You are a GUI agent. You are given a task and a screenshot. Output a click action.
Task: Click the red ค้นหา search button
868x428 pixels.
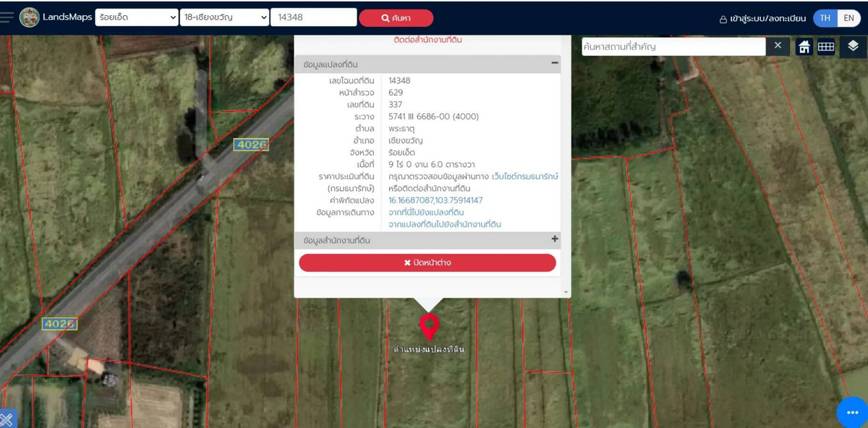pos(396,18)
